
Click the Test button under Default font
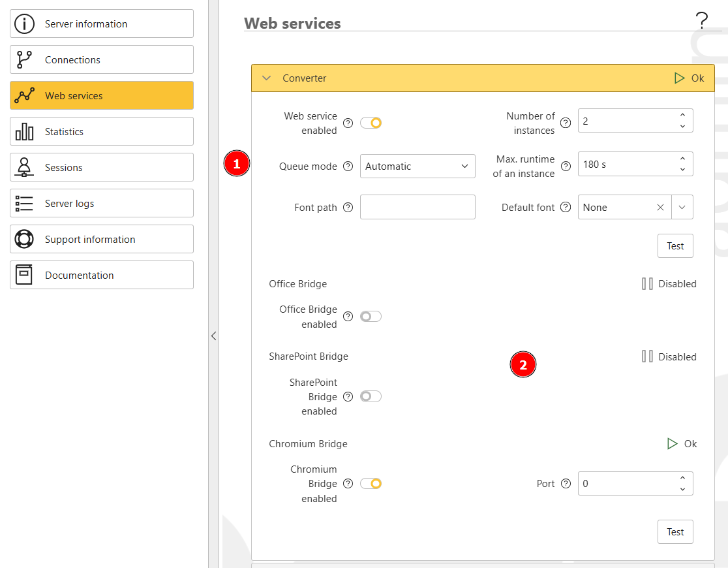click(x=675, y=245)
